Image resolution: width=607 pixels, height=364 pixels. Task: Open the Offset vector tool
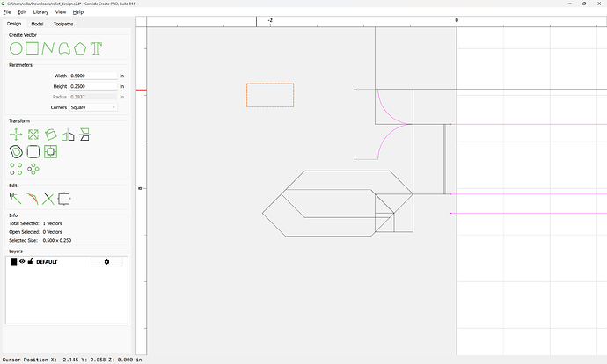coord(16,151)
